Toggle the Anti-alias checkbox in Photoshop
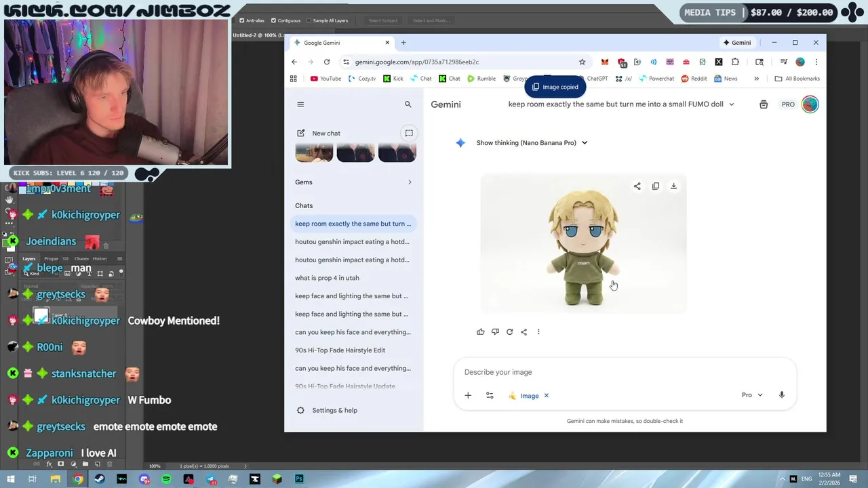Image resolution: width=868 pixels, height=488 pixels. (x=242, y=20)
